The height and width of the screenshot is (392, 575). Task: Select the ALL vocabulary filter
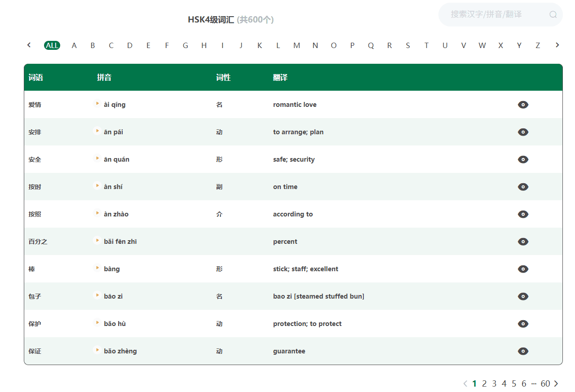pyautogui.click(x=52, y=45)
